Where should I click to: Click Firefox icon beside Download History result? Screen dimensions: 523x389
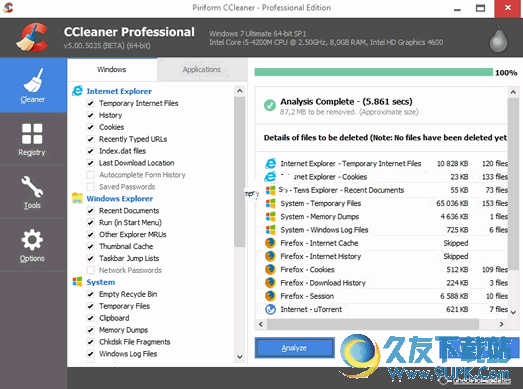(x=270, y=283)
